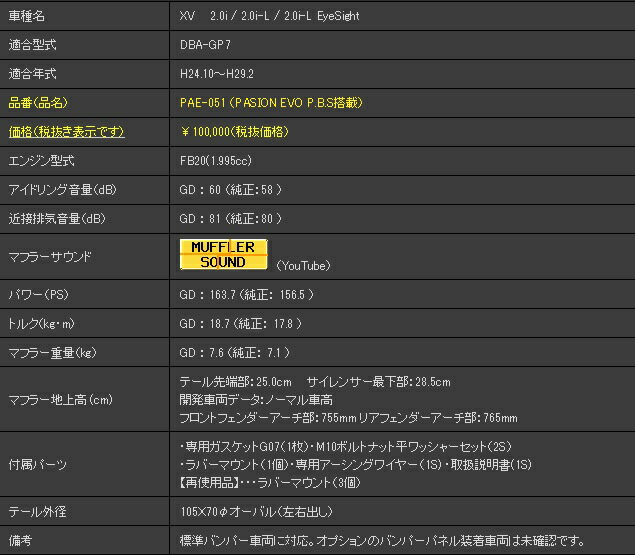The height and width of the screenshot is (555, 635).
Task: Follow the 価格(税抜き表示です) link
Action: click(66, 132)
